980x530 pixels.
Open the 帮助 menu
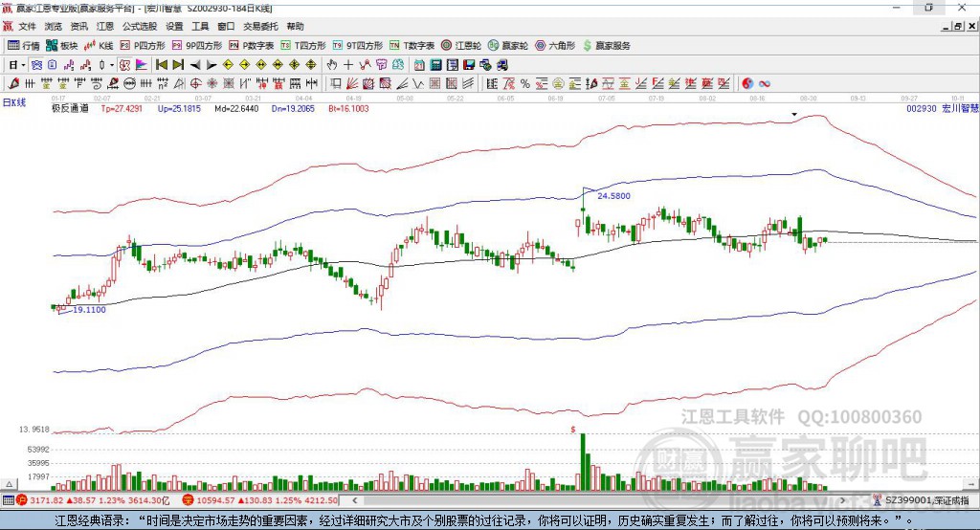pos(295,26)
